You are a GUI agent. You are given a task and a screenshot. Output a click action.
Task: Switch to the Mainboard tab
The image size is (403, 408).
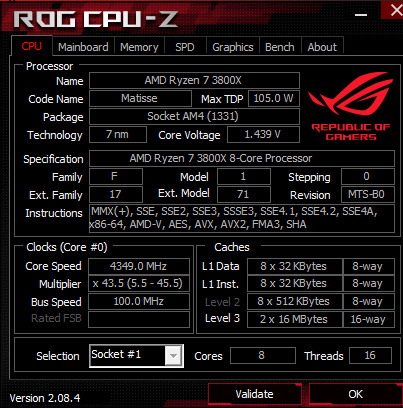point(83,47)
